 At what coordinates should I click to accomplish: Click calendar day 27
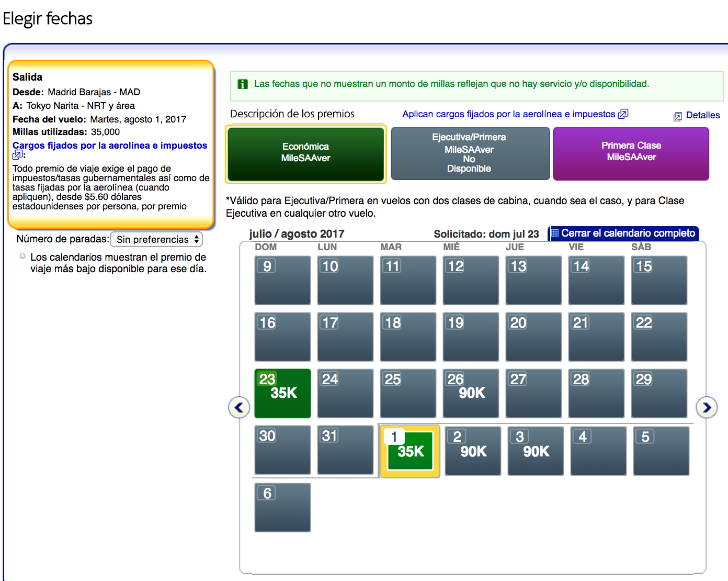[x=533, y=393]
